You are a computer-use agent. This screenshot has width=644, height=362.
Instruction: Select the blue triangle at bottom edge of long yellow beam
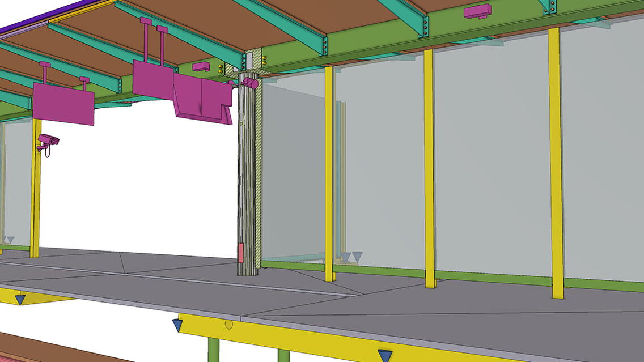(x=385, y=355)
